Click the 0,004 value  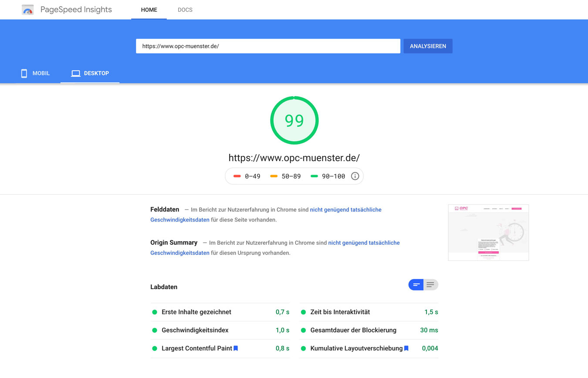coord(430,348)
